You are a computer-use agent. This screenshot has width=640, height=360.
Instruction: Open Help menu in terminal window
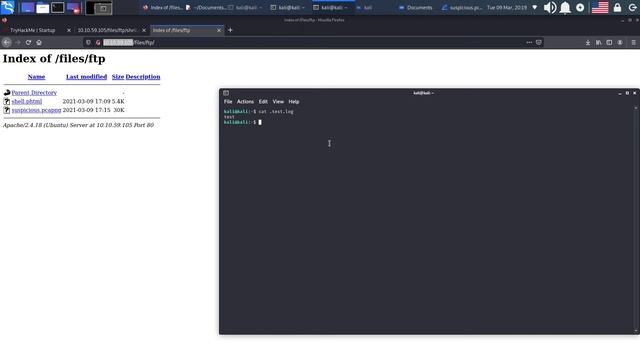tap(294, 102)
